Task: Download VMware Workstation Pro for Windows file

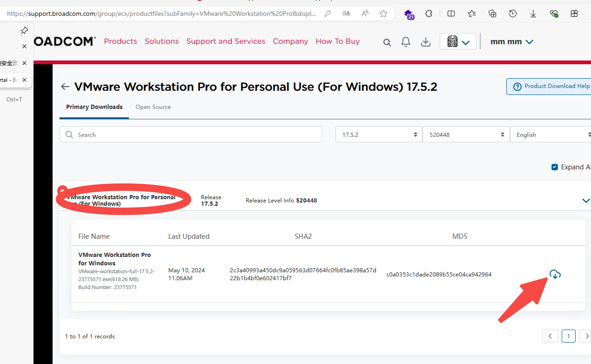Action: (555, 274)
